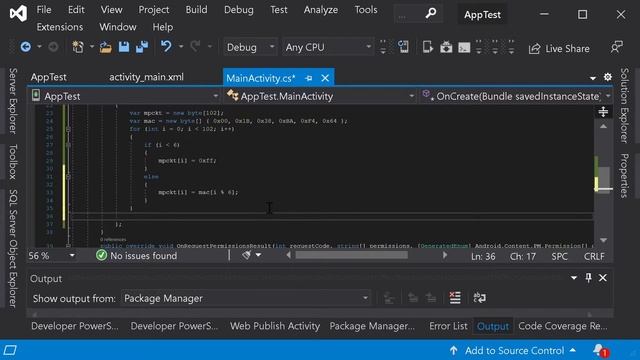Click the CRLF line ending indicator

[x=594, y=256]
